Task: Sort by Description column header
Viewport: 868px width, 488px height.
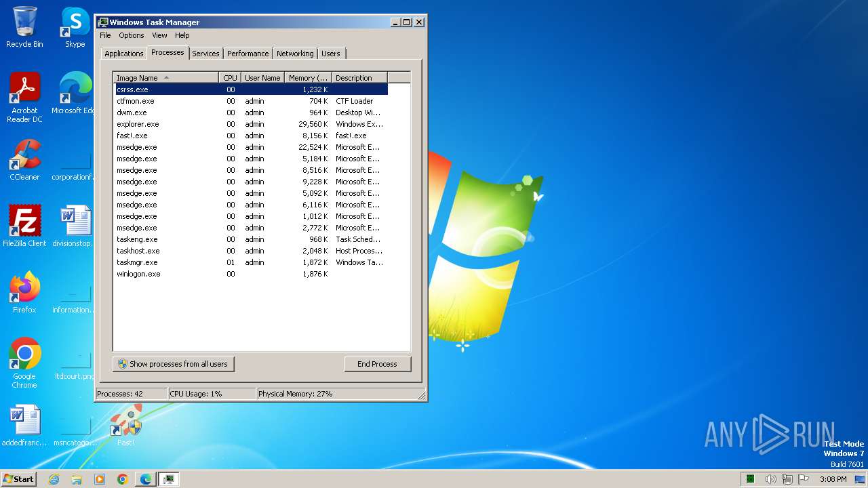Action: (x=359, y=78)
